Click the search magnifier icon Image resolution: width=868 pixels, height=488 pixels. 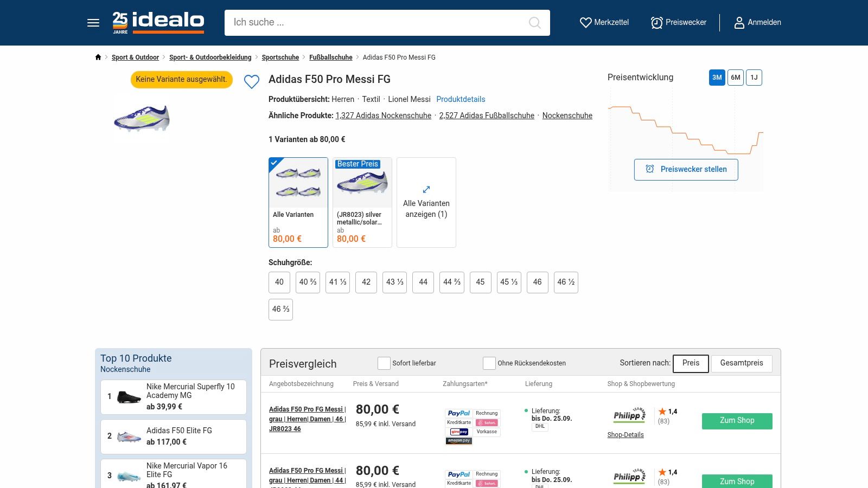coord(534,23)
